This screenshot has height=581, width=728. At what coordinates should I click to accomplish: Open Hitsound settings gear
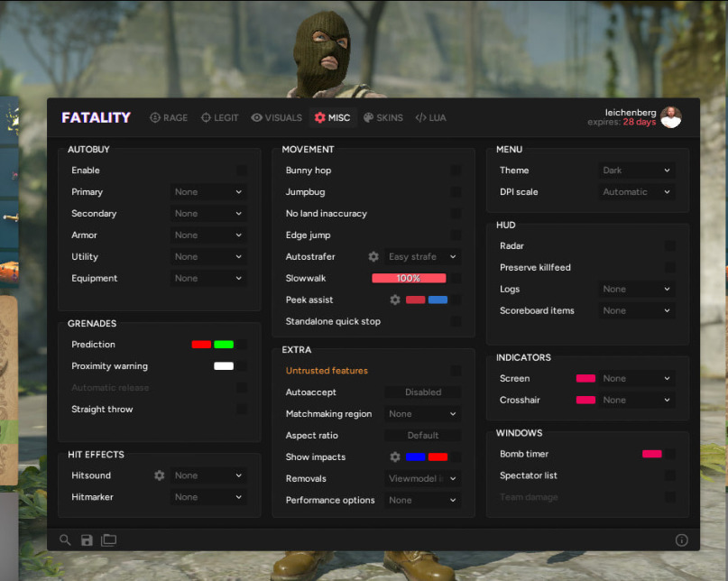point(160,475)
